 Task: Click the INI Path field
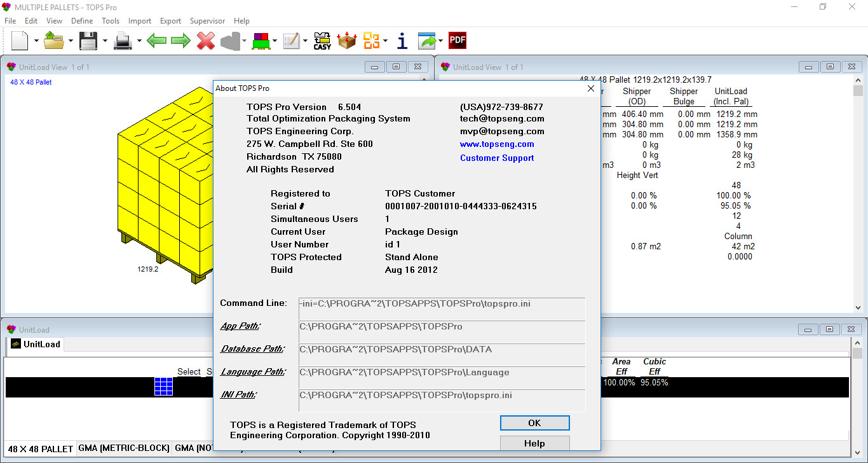click(x=442, y=400)
